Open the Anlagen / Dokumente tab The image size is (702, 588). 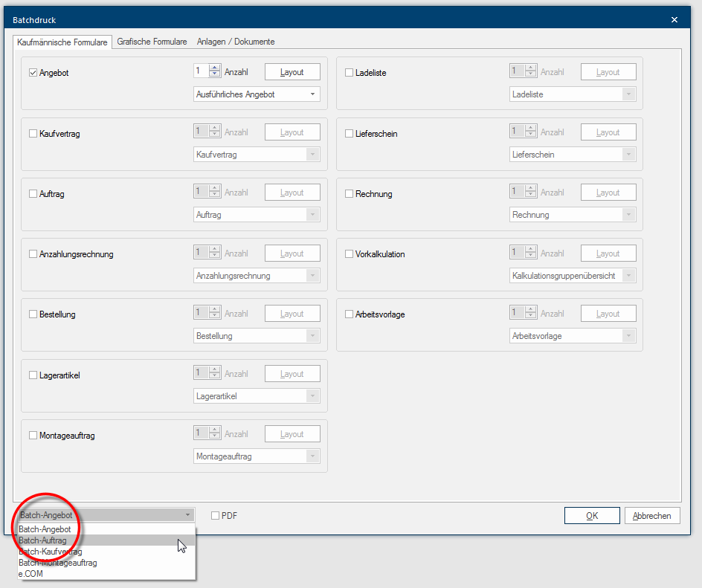236,42
